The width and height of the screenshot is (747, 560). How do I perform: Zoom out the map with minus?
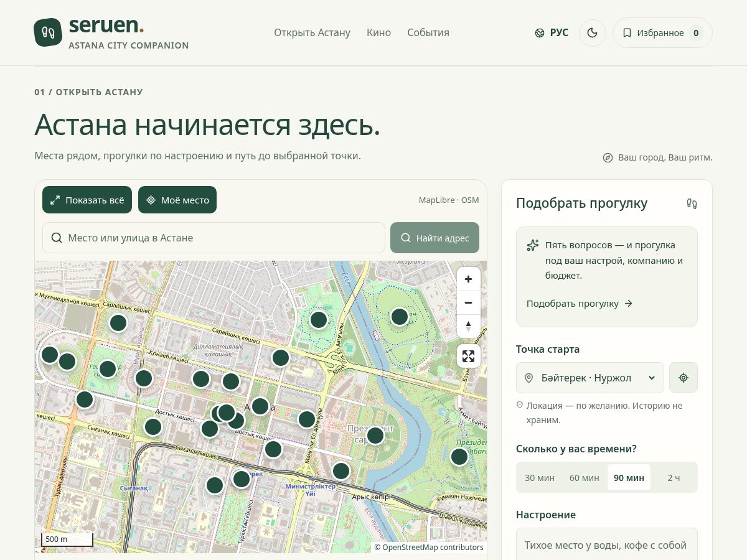[468, 302]
